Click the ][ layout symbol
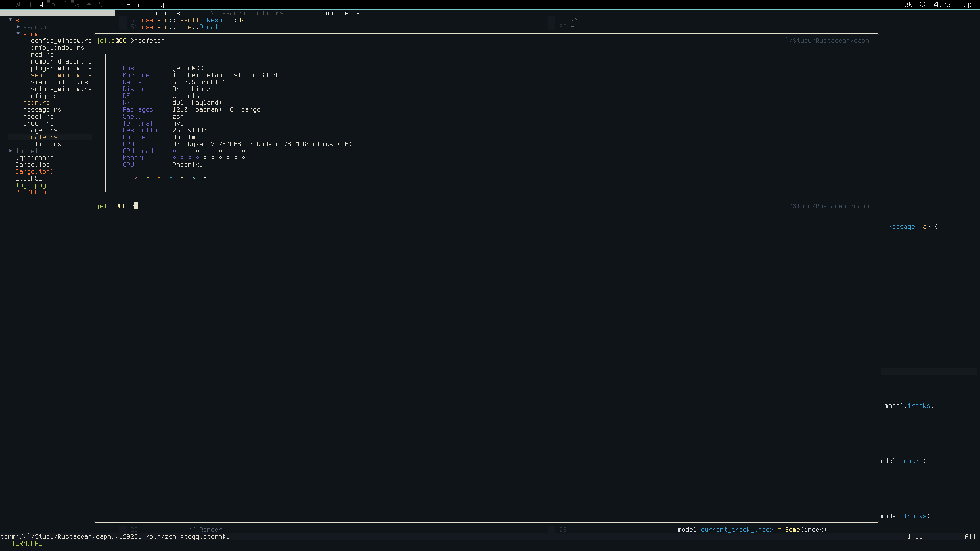The width and height of the screenshot is (980, 551). 114,4
